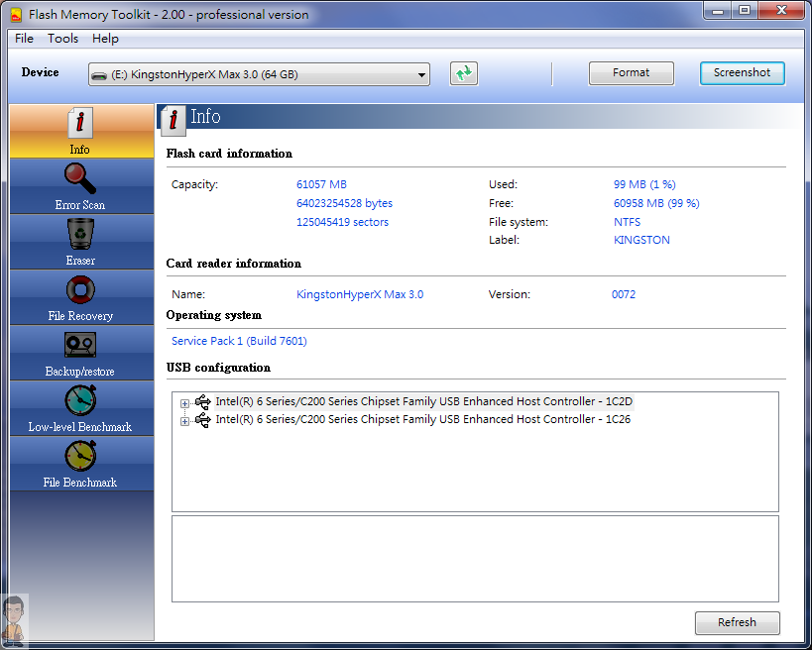Expand the 1C26 USB host controller node
The image size is (812, 650).
coord(184,421)
